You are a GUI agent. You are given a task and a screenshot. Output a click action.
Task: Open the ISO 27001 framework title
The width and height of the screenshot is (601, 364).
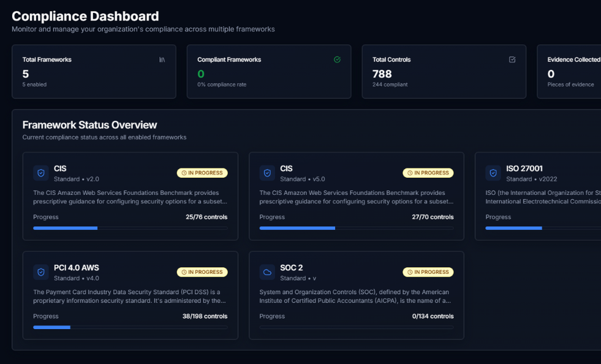pyautogui.click(x=524, y=169)
